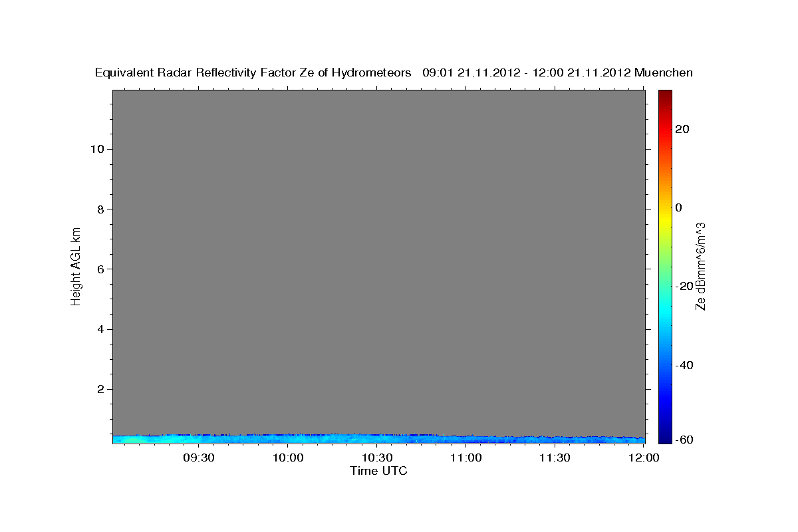The height and width of the screenshot is (532, 798).
Task: Click the height tick label 2
Action: [x=101, y=390]
